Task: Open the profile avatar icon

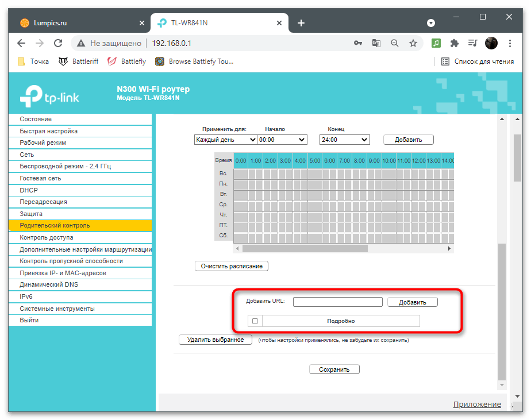Action: tap(491, 43)
